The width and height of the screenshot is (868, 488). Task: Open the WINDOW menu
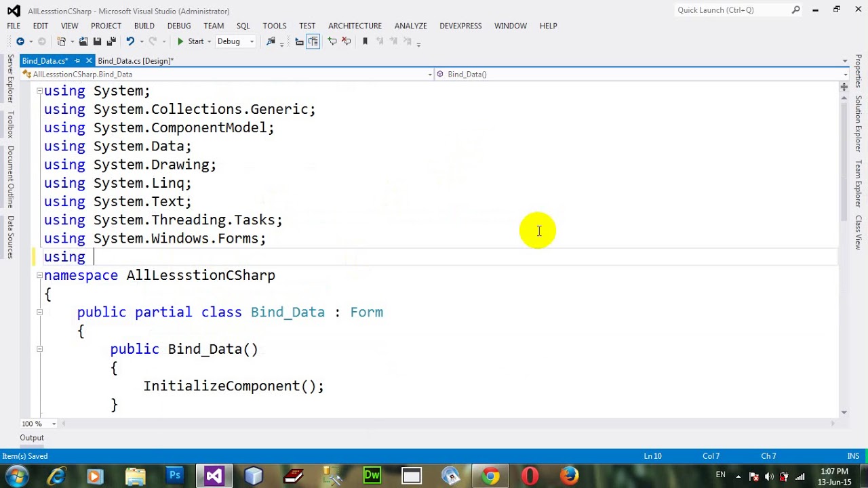pos(511,26)
